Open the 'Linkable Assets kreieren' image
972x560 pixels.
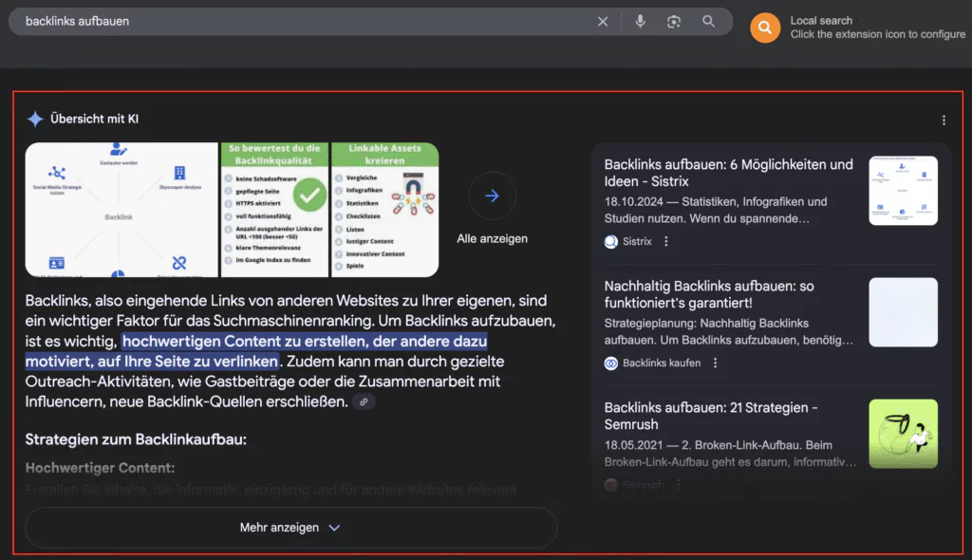pyautogui.click(x=385, y=210)
